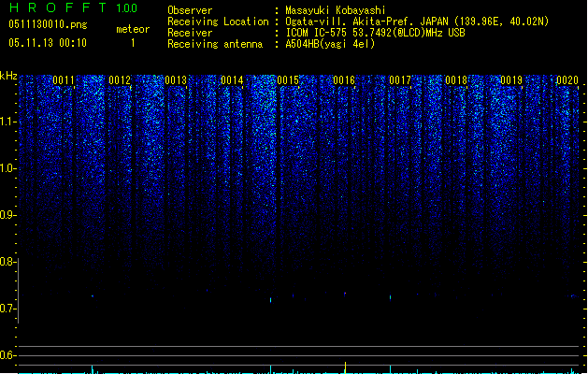
Task: Click the 0011 time marker
Action: pyautogui.click(x=64, y=80)
